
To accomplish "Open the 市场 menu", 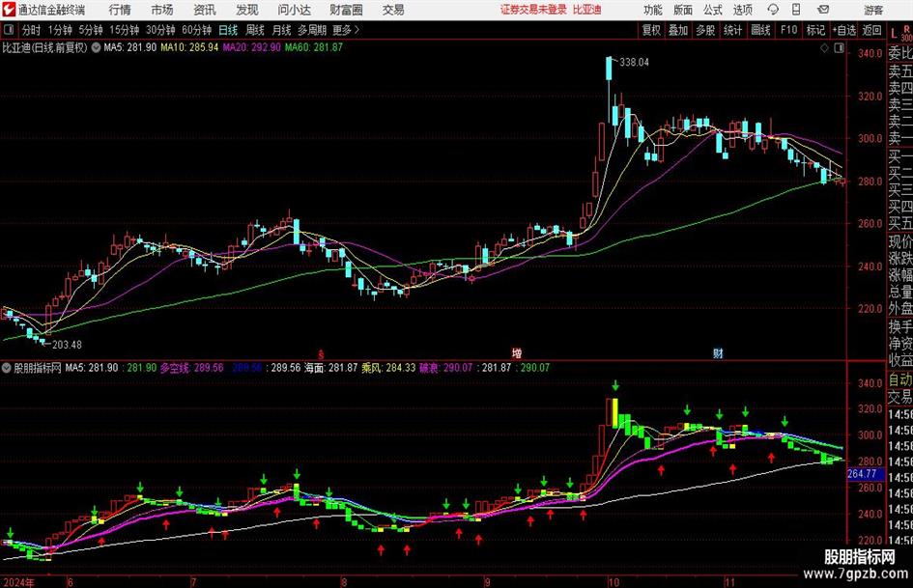I will (x=162, y=10).
